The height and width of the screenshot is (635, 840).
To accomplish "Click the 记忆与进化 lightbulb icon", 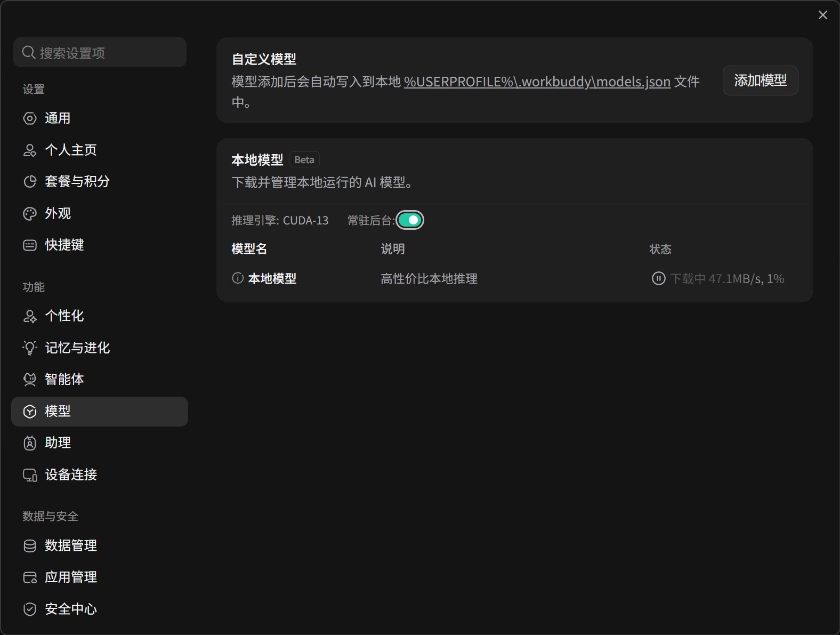I will (x=30, y=348).
